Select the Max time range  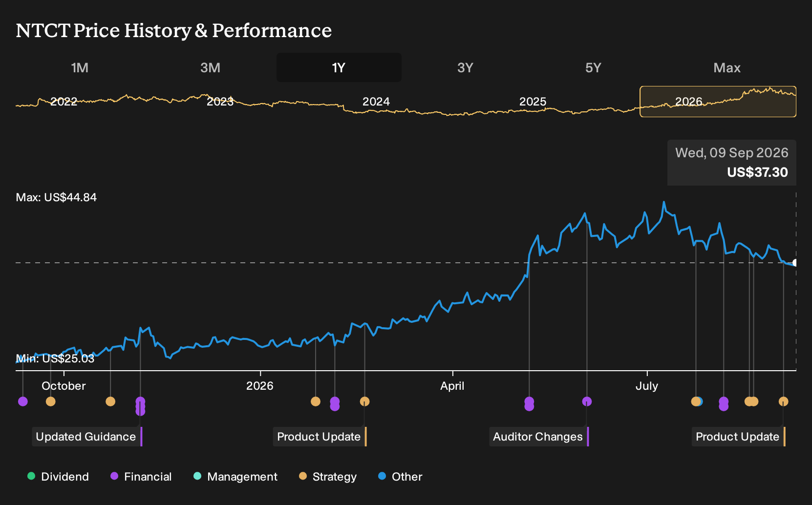pyautogui.click(x=727, y=67)
